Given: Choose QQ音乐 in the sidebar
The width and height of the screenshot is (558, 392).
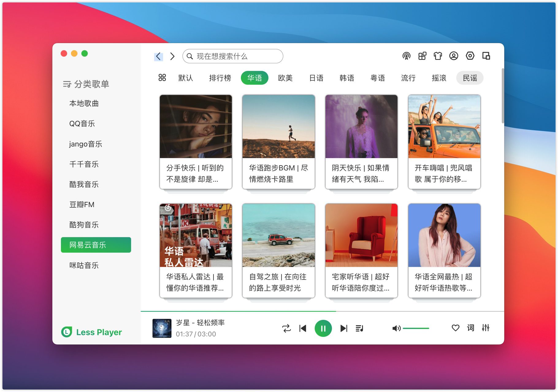Looking at the screenshot, I should click(x=82, y=124).
